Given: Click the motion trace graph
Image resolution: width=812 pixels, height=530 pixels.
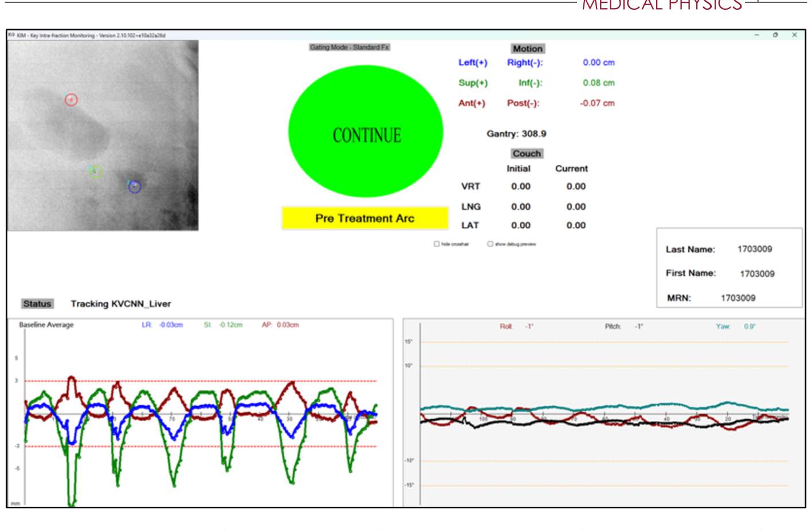Looking at the screenshot, I should [201, 413].
